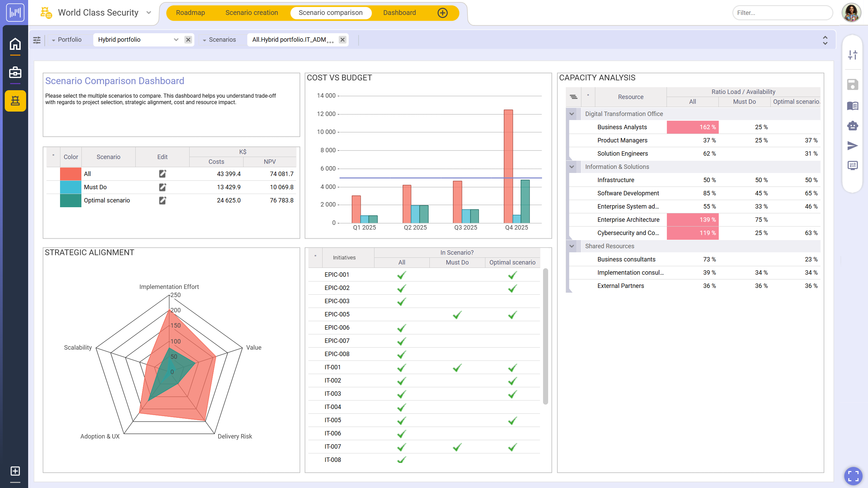
Task: Open the robot assistant icon
Action: point(852,126)
